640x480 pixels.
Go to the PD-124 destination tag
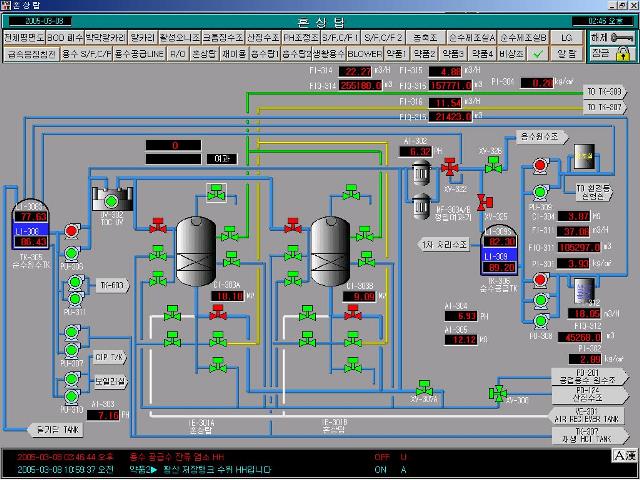coord(591,395)
